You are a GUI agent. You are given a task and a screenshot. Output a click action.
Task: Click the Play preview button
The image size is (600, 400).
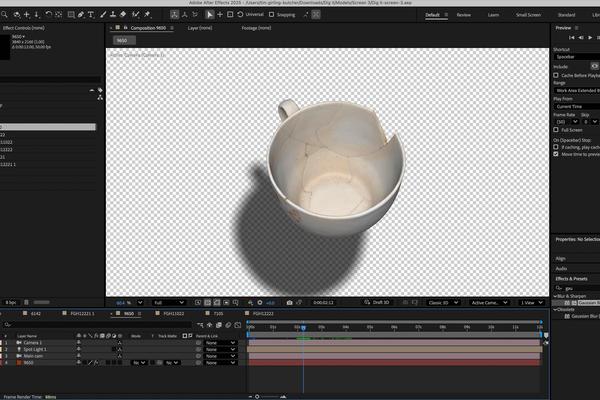click(x=590, y=38)
